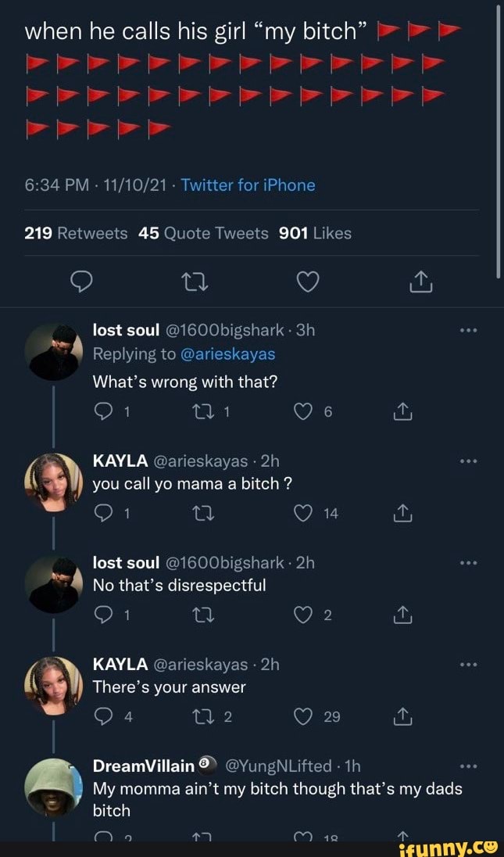Image resolution: width=504 pixels, height=857 pixels.
Task: Share the "No that's disrespectful" reply
Action: click(x=404, y=615)
